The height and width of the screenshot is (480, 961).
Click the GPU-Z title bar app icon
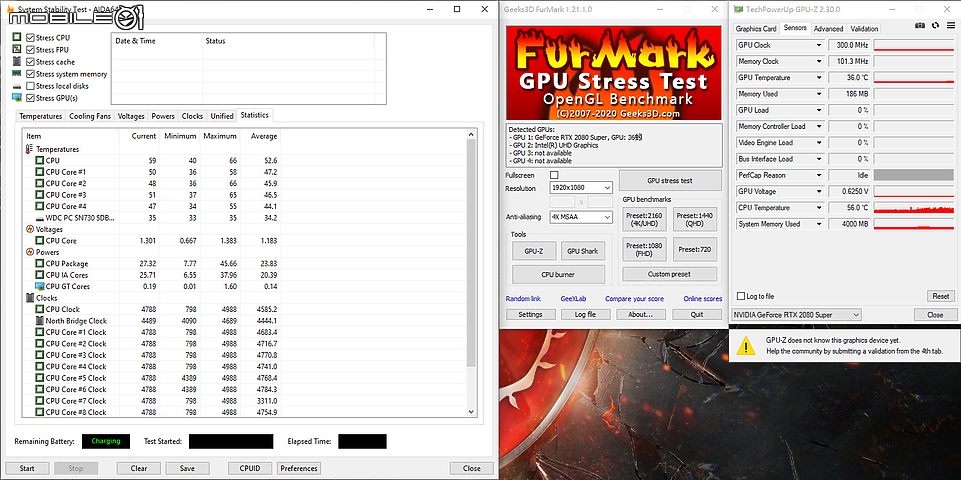(738, 9)
